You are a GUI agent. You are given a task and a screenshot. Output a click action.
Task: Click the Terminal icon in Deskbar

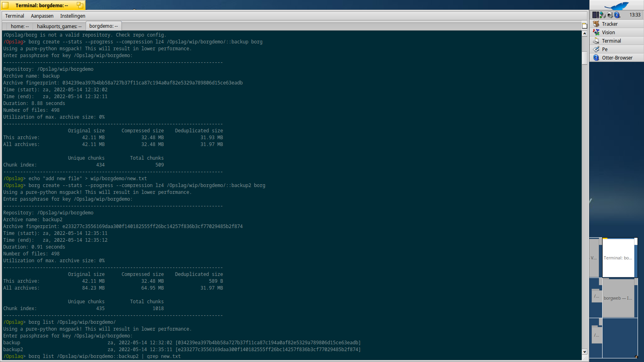(x=596, y=41)
